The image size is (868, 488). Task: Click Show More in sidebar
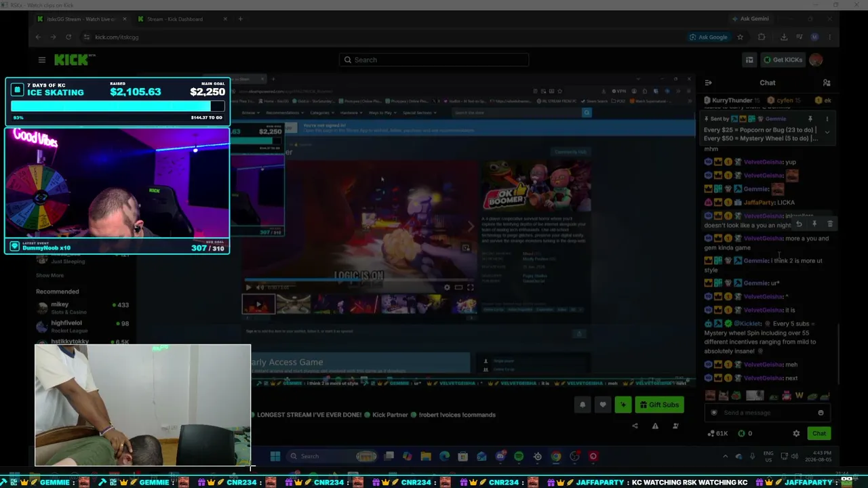(50, 275)
